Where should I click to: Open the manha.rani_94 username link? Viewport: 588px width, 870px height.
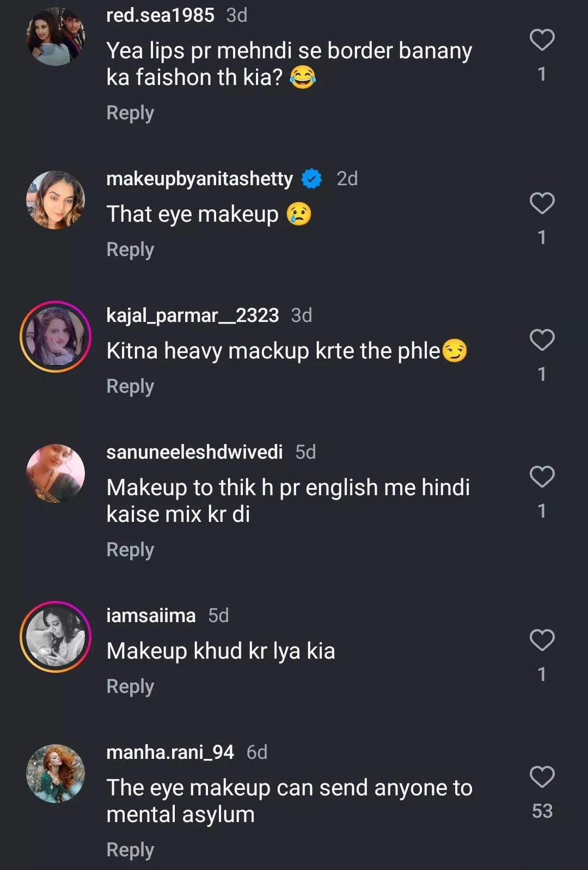170,752
